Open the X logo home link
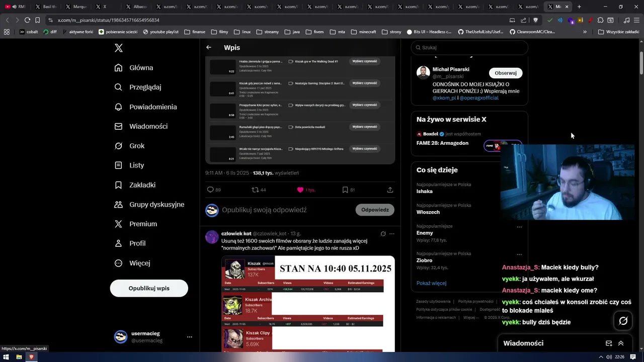This screenshot has width=644, height=362. (119, 48)
